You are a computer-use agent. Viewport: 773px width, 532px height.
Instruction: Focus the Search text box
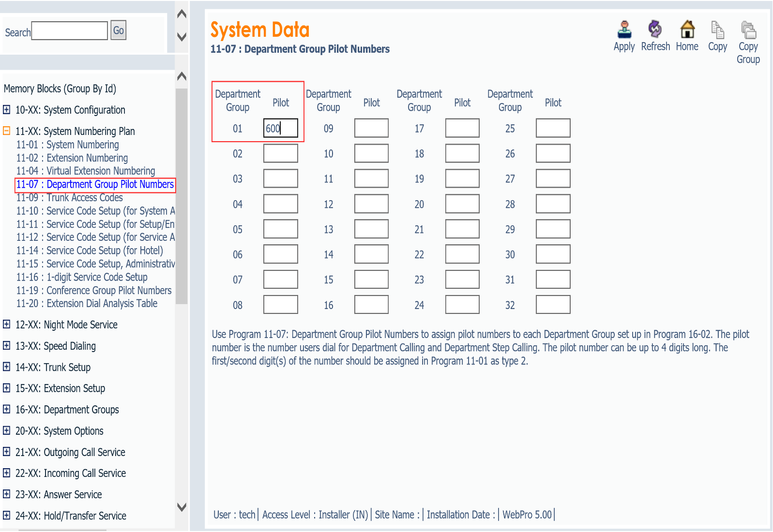[x=70, y=30]
